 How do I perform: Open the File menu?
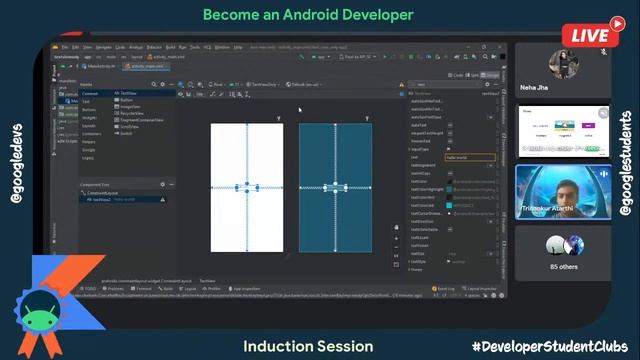(x=65, y=47)
